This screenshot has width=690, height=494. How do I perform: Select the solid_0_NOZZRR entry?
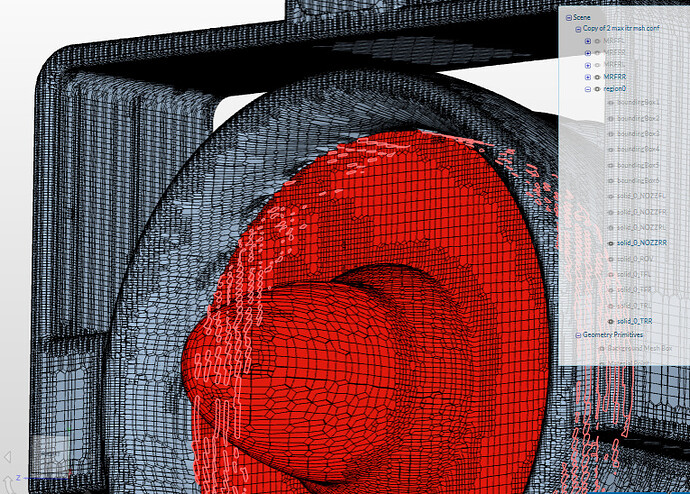click(x=642, y=243)
